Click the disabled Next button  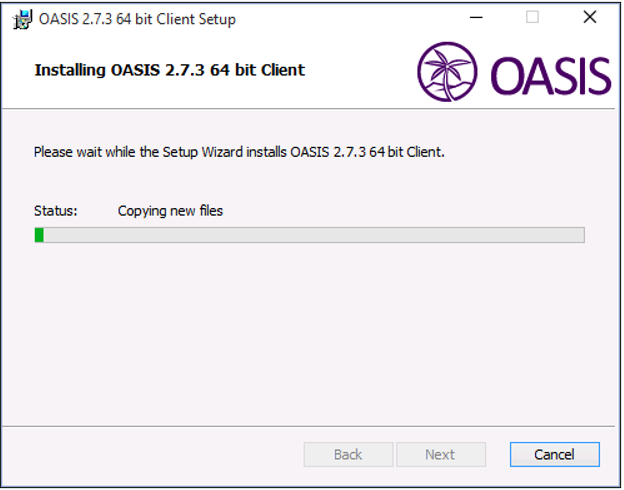pyautogui.click(x=441, y=454)
